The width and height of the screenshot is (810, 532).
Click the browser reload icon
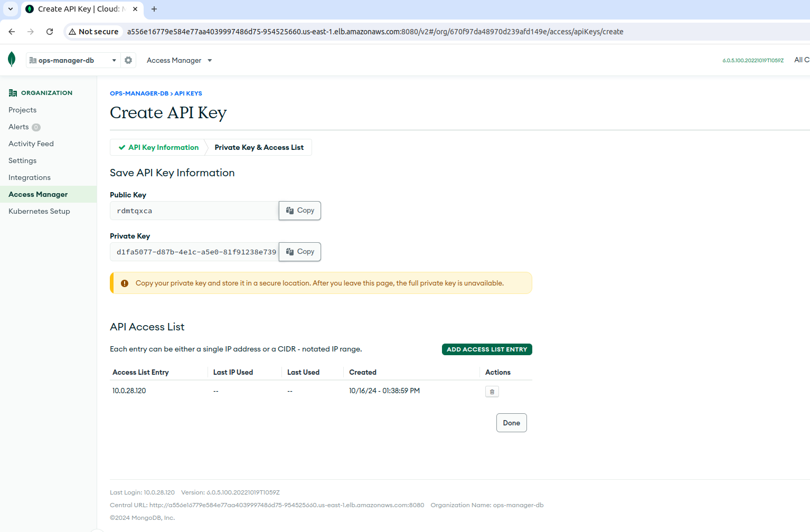click(50, 32)
